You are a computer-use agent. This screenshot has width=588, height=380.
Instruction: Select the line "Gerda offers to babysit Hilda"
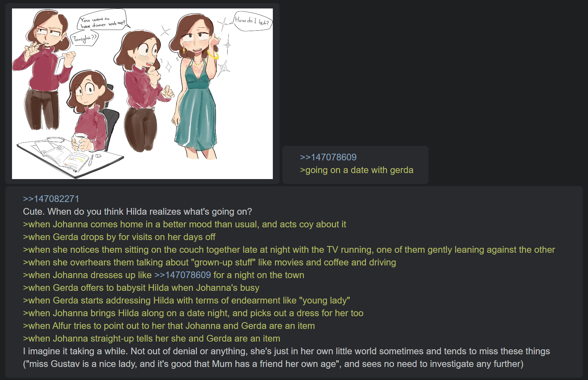pos(141,288)
